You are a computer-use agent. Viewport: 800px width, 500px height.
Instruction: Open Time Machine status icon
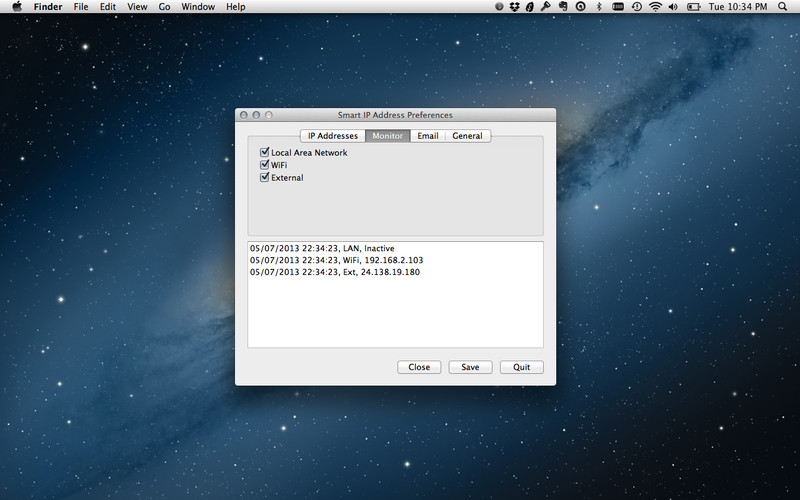coord(637,6)
